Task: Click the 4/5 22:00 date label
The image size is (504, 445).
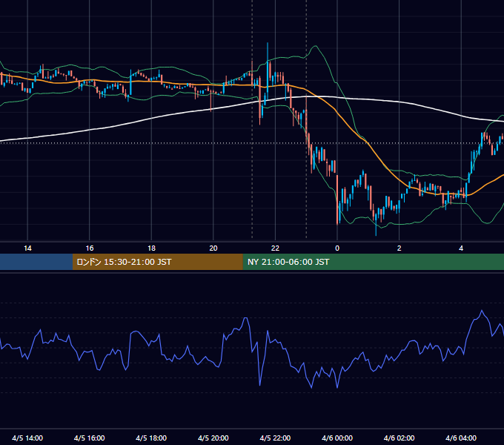Action: click(x=275, y=438)
